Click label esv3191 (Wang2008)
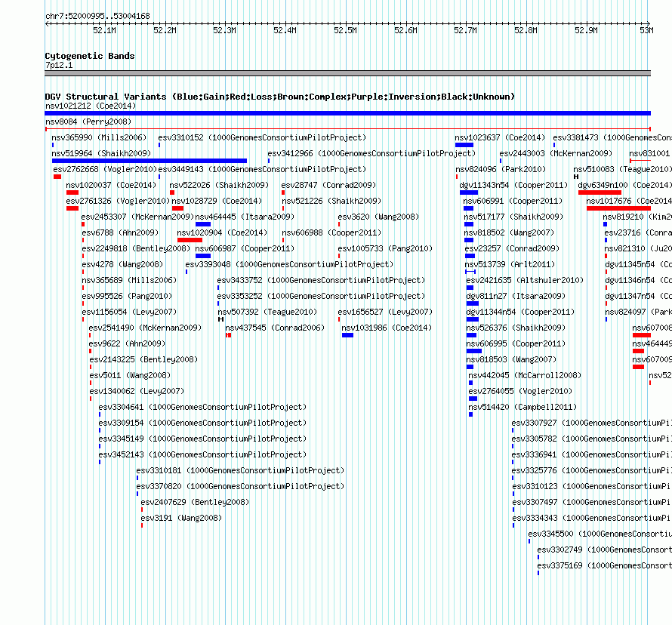This screenshot has width=672, height=625. [x=182, y=518]
